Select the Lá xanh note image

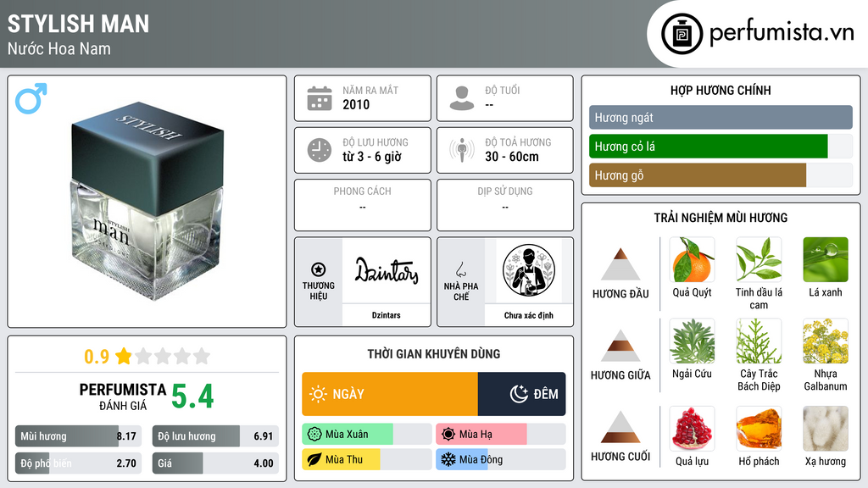tap(826, 260)
